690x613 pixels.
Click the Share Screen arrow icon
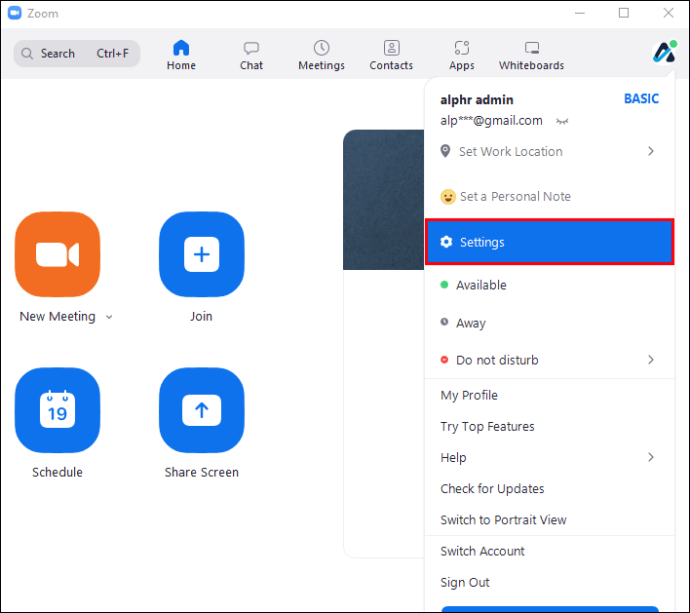(202, 410)
